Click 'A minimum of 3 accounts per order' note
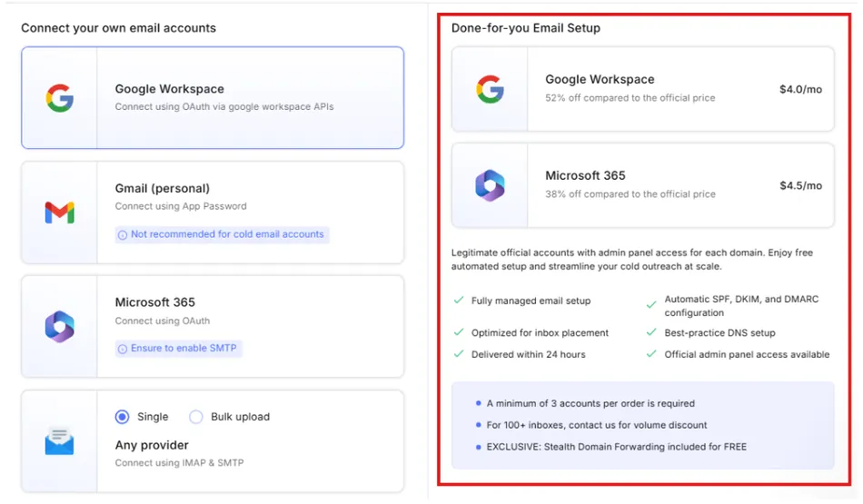This screenshot has height=504, width=863. [x=590, y=403]
